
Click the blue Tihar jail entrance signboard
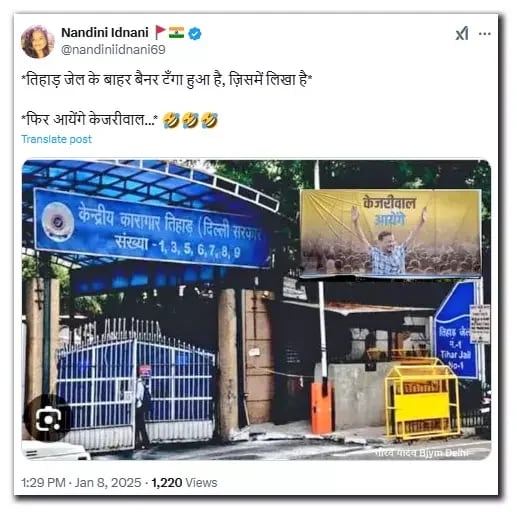tap(153, 228)
